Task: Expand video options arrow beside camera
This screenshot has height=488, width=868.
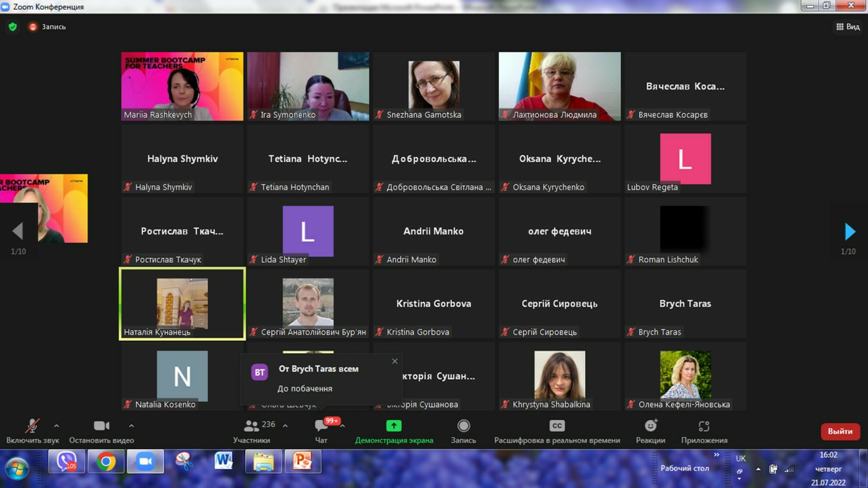Action: tap(131, 426)
